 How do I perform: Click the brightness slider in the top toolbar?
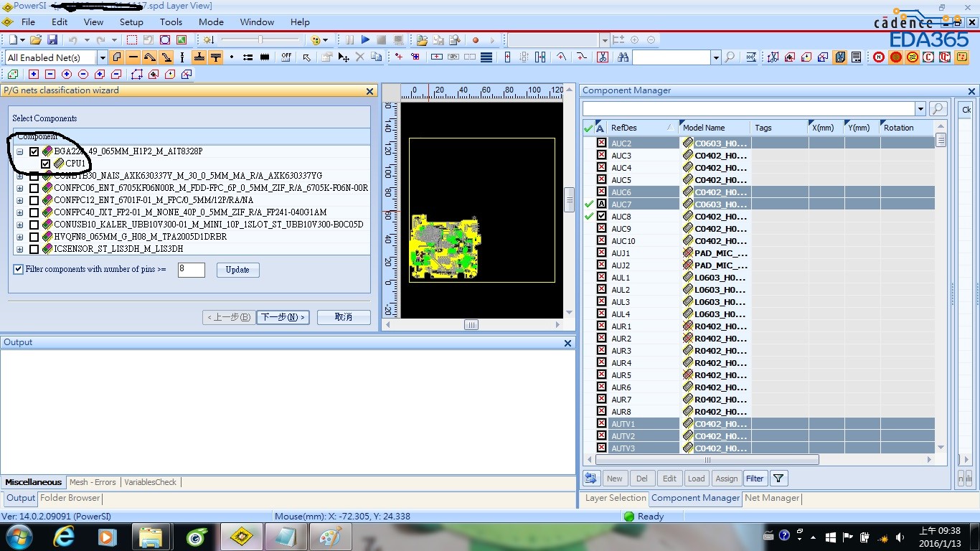260,40
